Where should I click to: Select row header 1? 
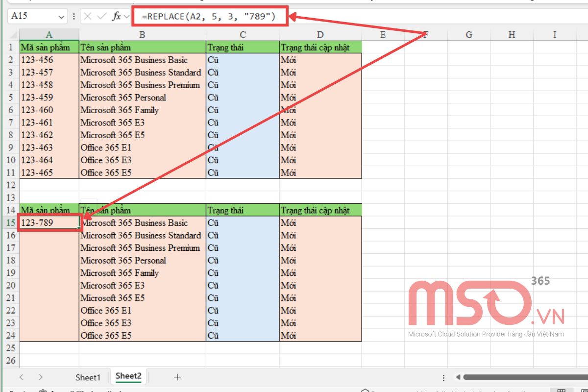click(x=10, y=48)
